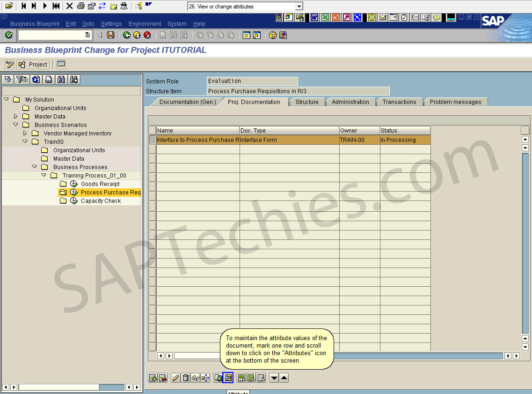
Task: Switch to the Administration tab
Action: click(x=350, y=102)
